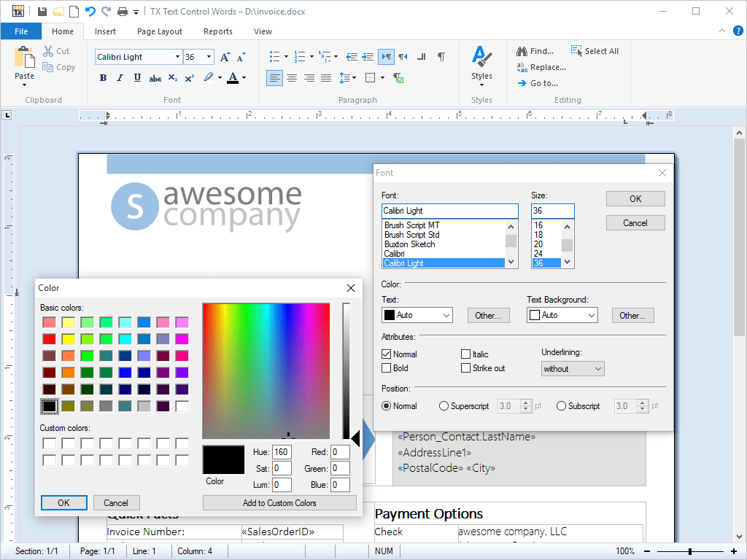Select the Superscript icon
This screenshot has height=560, width=747.
(189, 77)
